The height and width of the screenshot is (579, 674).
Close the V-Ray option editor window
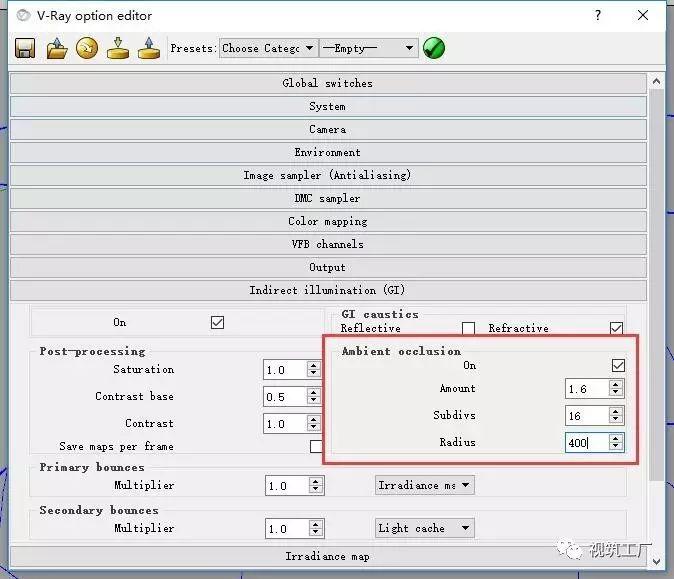point(643,15)
